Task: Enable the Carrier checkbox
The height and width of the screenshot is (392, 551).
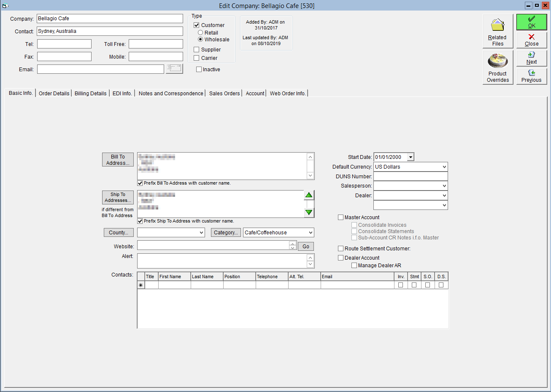Action: tap(197, 58)
